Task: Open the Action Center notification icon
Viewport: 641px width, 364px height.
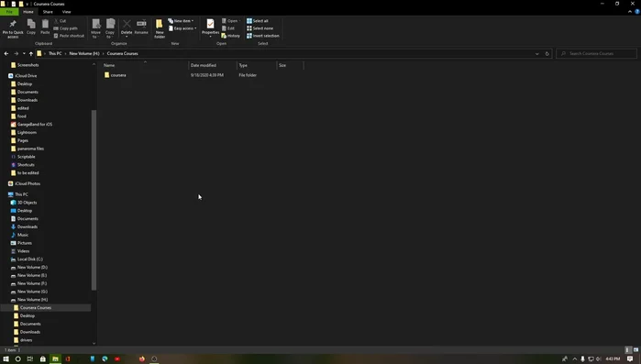Action: tap(630, 358)
